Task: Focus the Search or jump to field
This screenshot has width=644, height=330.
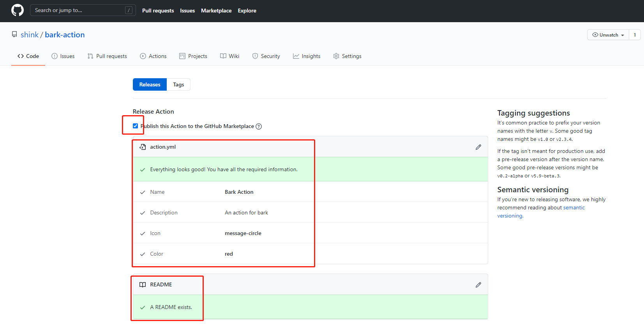Action: point(83,10)
